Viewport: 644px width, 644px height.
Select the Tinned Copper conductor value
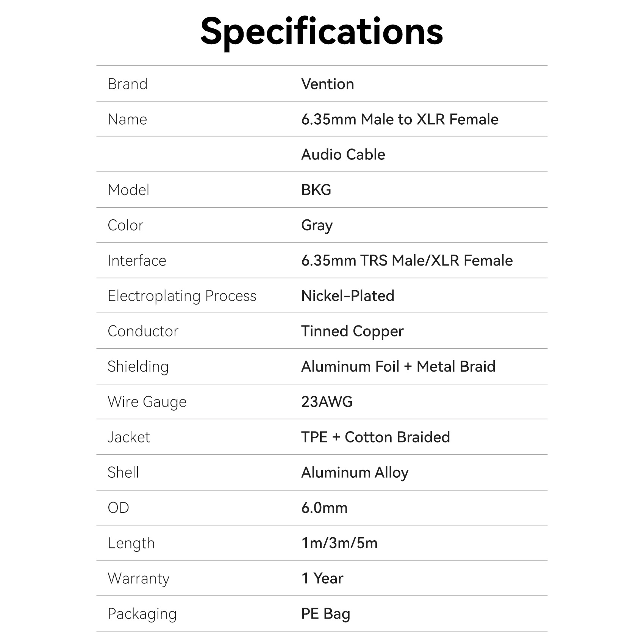click(x=352, y=331)
